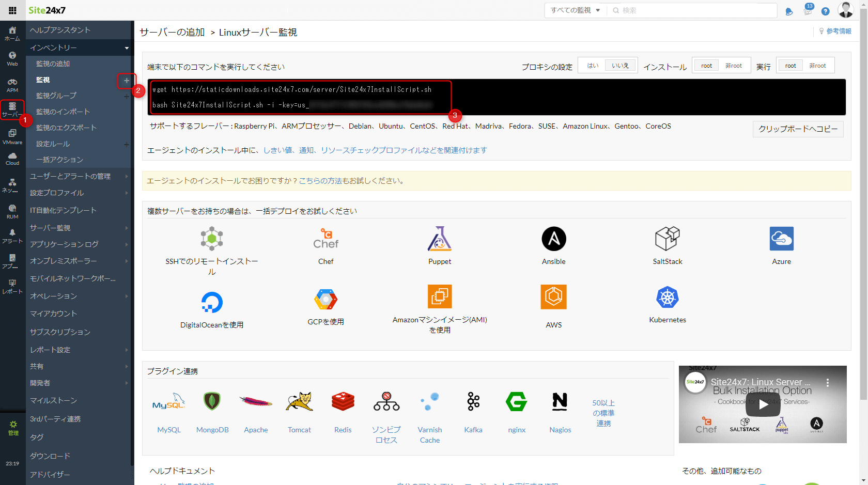
Task: Expand サーバー監視 menu
Action: click(78, 228)
